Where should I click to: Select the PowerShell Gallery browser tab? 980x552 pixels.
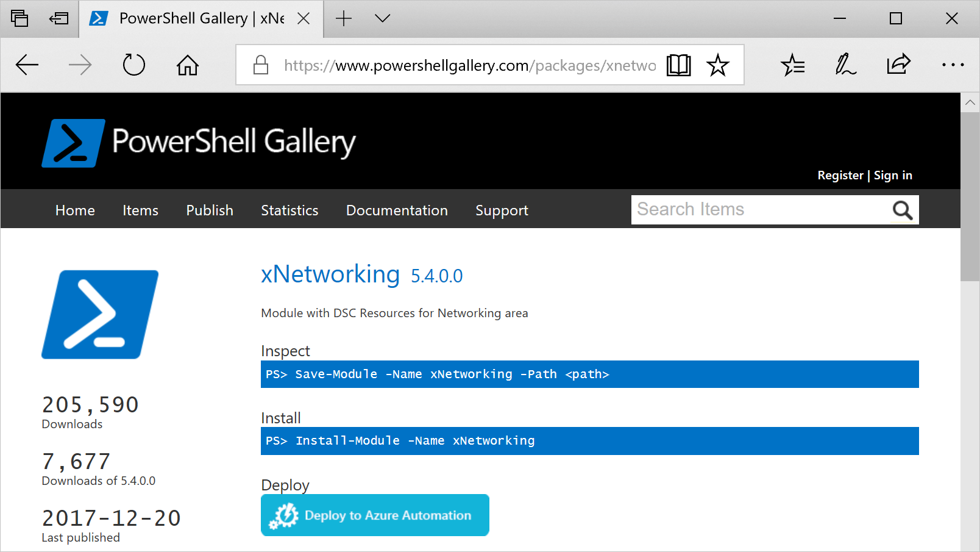tap(189, 18)
